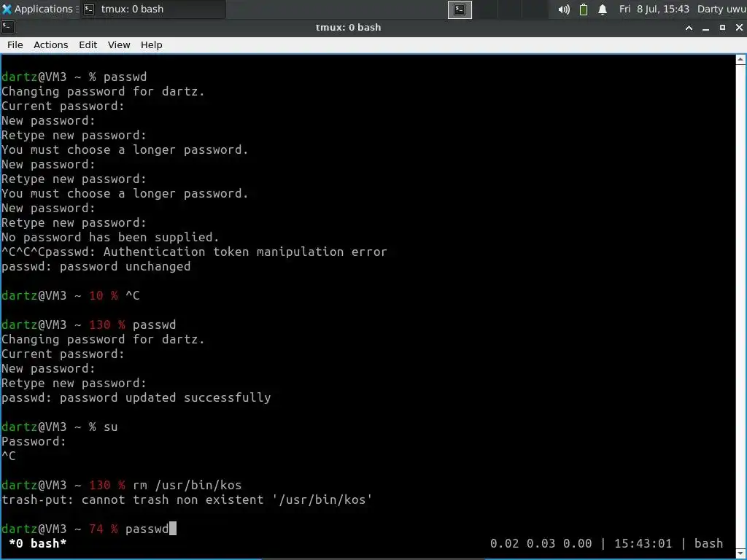The image size is (747, 560).
Task: Click the 'rm /usr/bin/kos' command text
Action: [187, 485]
